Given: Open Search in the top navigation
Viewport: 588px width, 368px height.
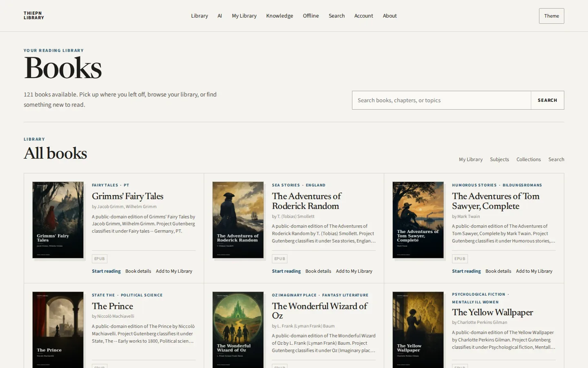Looking at the screenshot, I should coord(336,16).
